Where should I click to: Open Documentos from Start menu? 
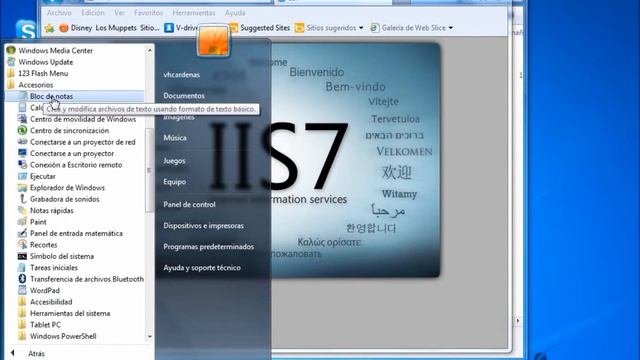click(x=184, y=96)
